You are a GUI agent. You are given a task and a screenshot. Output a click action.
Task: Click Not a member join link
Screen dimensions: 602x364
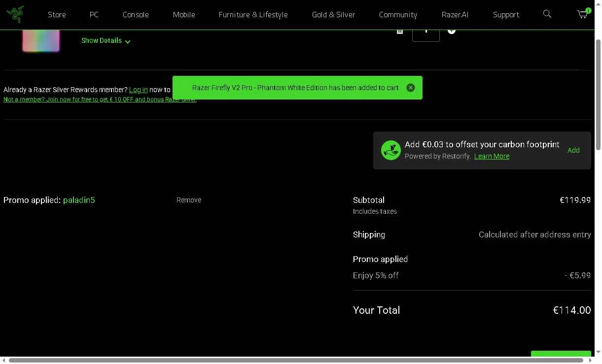pyautogui.click(x=100, y=99)
